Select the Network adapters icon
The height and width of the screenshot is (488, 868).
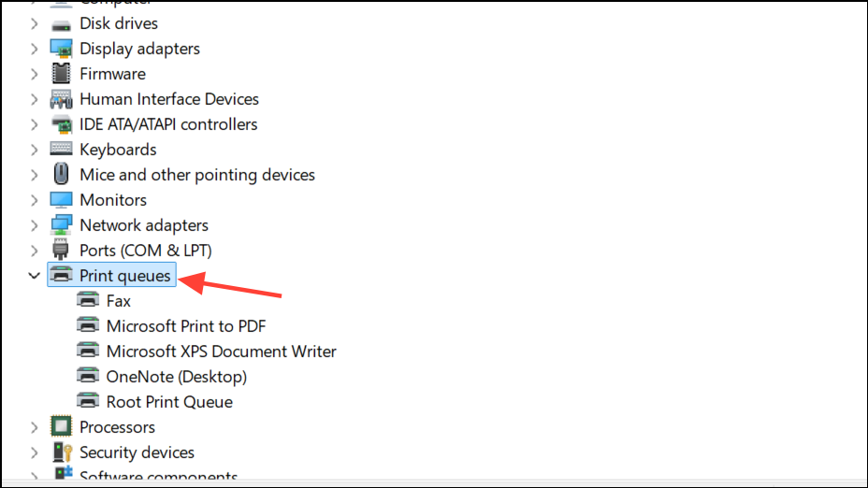coord(61,225)
